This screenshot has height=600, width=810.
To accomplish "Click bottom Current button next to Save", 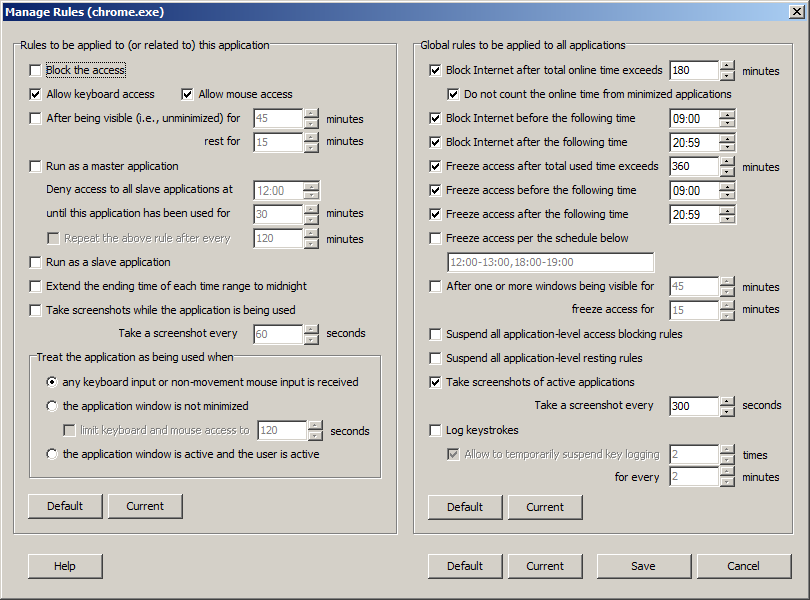I will click(x=545, y=566).
